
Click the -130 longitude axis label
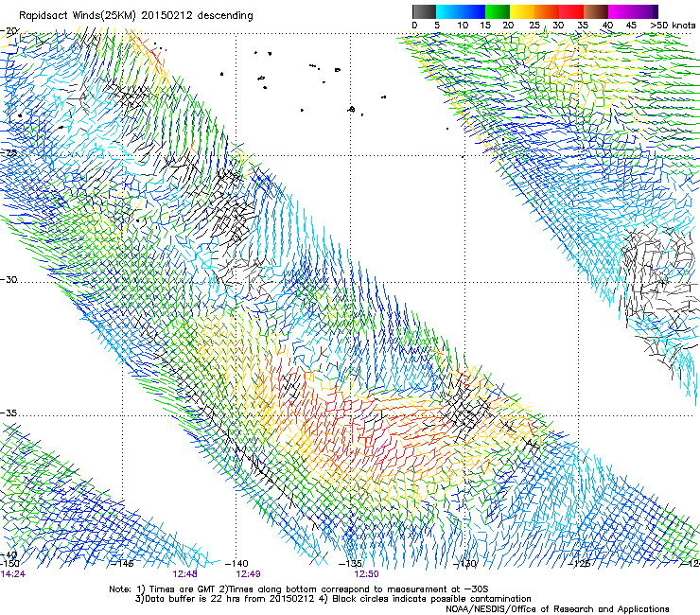pyautogui.click(x=464, y=564)
